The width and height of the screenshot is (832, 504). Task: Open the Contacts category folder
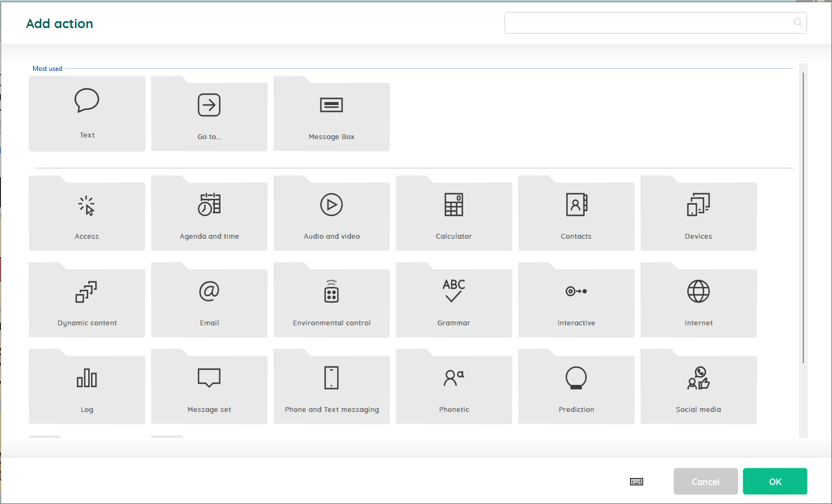pyautogui.click(x=576, y=213)
